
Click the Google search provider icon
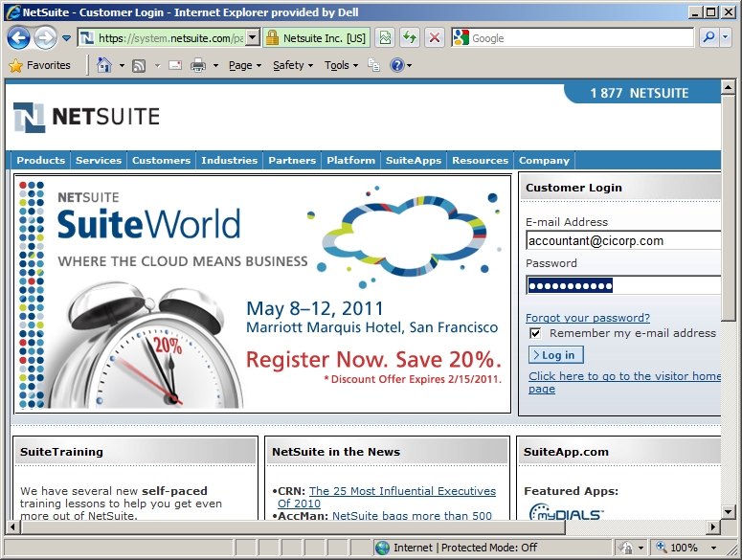point(461,38)
